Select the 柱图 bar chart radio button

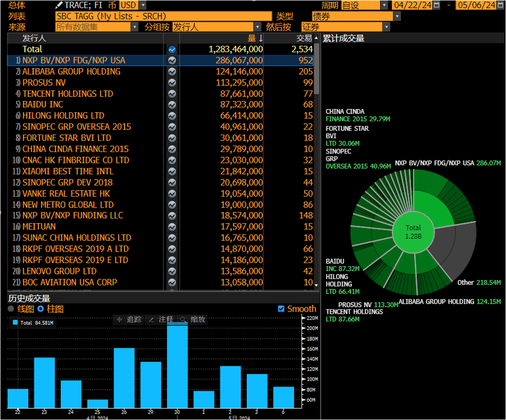click(40, 309)
